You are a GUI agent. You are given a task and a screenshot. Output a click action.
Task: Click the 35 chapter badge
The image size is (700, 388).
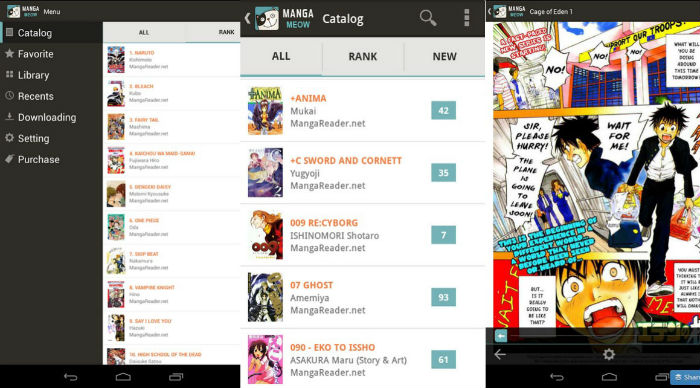tap(443, 173)
